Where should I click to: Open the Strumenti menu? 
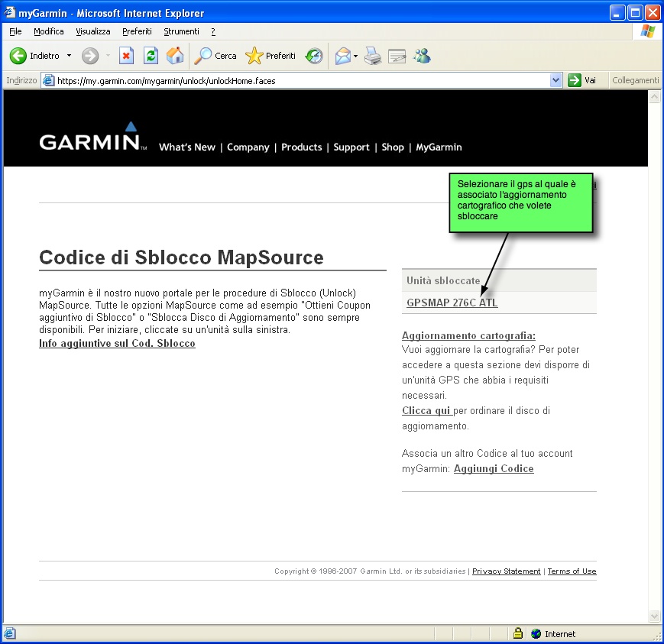point(181,31)
